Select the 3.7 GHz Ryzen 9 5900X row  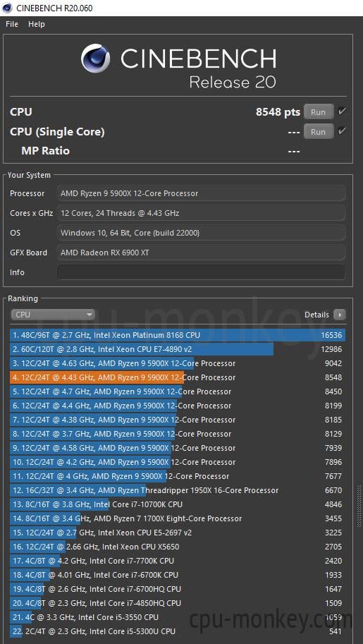point(178,434)
